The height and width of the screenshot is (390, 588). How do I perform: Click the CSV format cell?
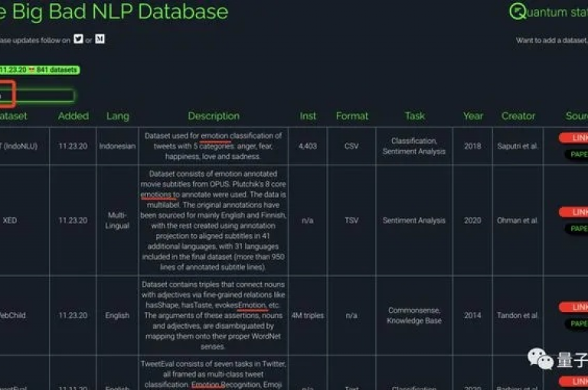351,146
